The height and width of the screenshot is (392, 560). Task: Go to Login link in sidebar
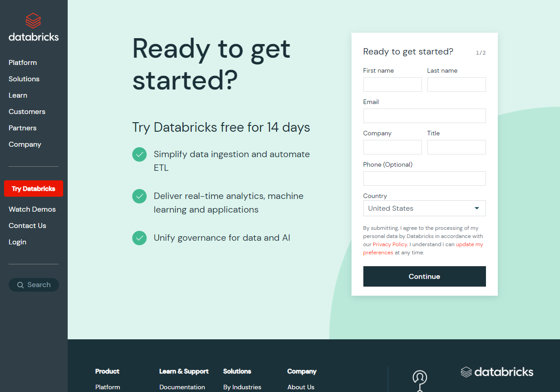[17, 242]
